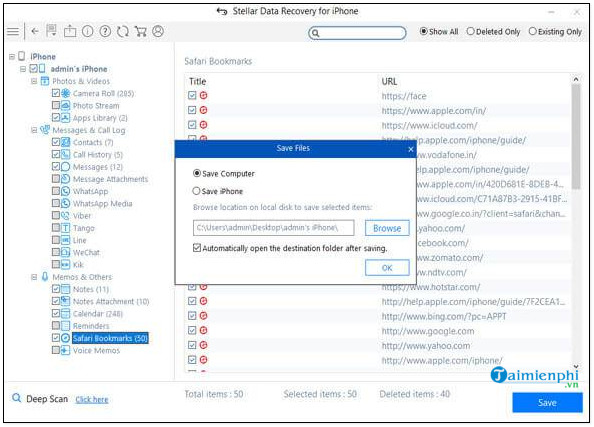Click the Browse button

(x=387, y=228)
